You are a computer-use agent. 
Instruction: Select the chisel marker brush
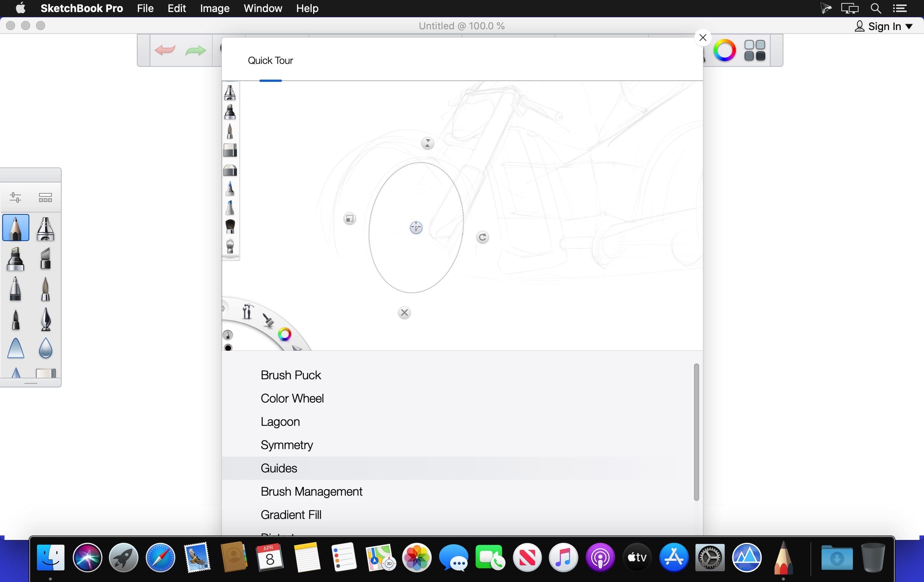45,258
